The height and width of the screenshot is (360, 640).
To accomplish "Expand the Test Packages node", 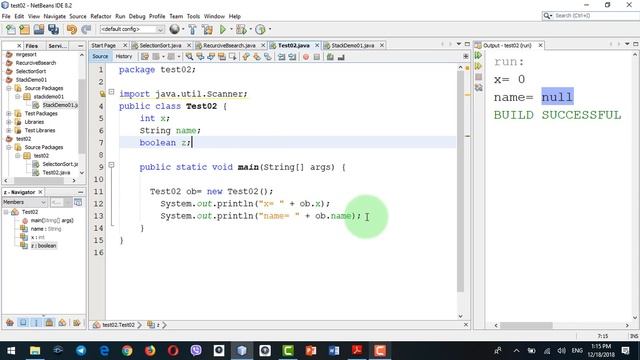I will [9, 113].
